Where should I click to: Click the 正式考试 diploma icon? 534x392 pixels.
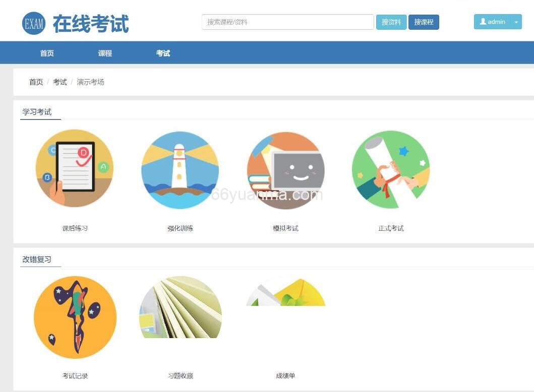[x=391, y=170]
